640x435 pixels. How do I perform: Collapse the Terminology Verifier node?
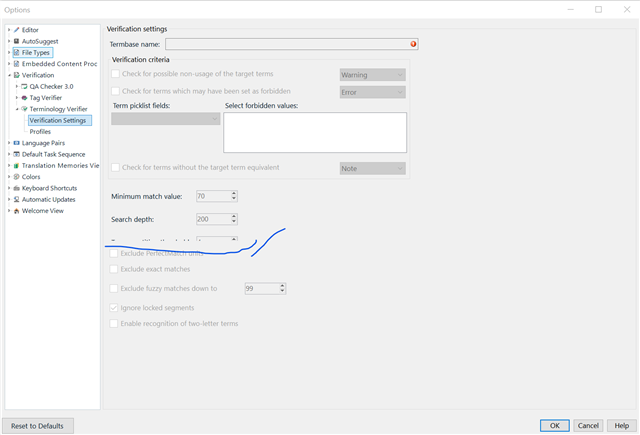pos(17,109)
